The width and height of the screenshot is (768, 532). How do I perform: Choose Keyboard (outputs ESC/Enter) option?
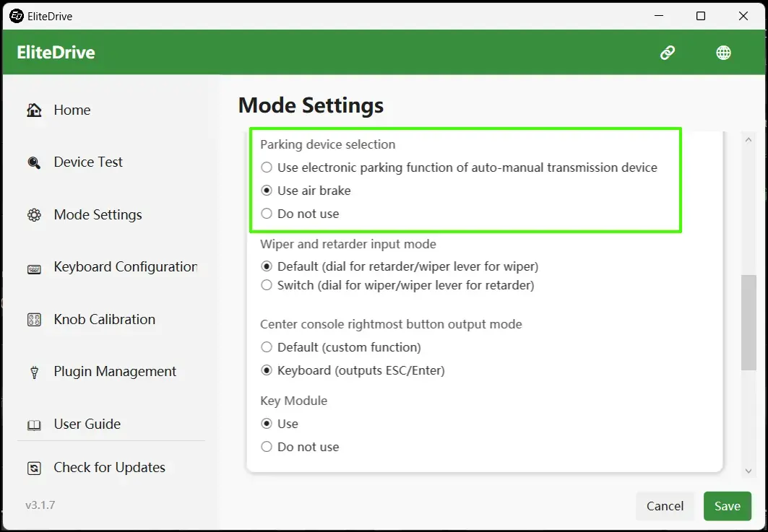[x=267, y=370]
